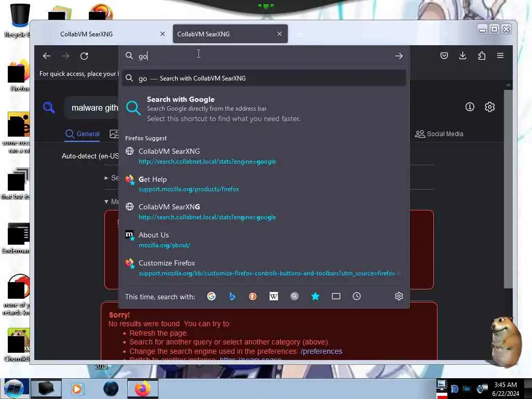Screen dimensions: 532x399
Task: Search this time with Wikipedia icon
Action: [x=273, y=296]
